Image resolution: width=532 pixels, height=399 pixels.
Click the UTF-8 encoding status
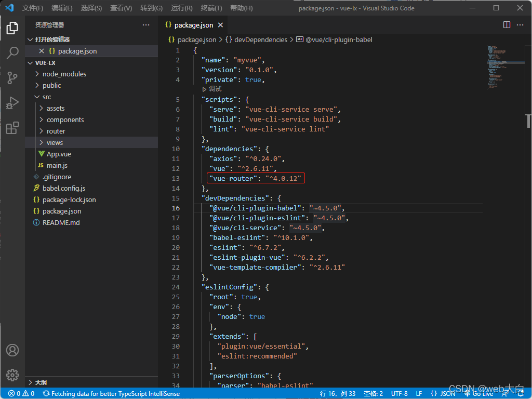point(400,394)
